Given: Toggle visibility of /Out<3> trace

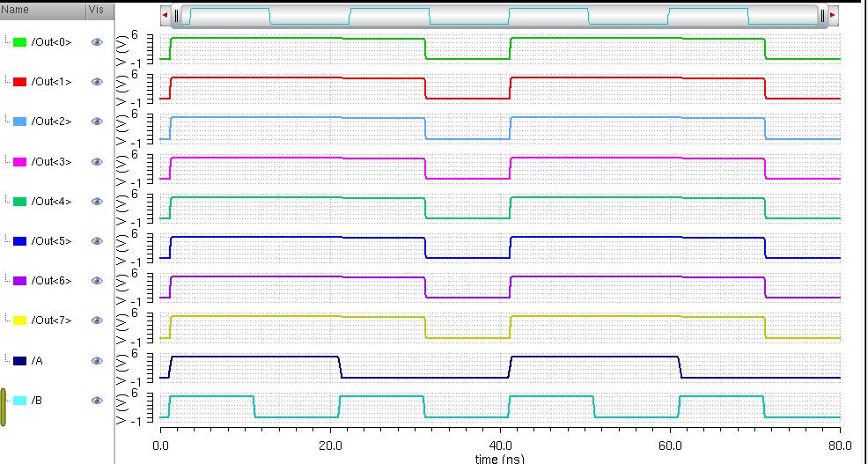Looking at the screenshot, I should [x=98, y=162].
